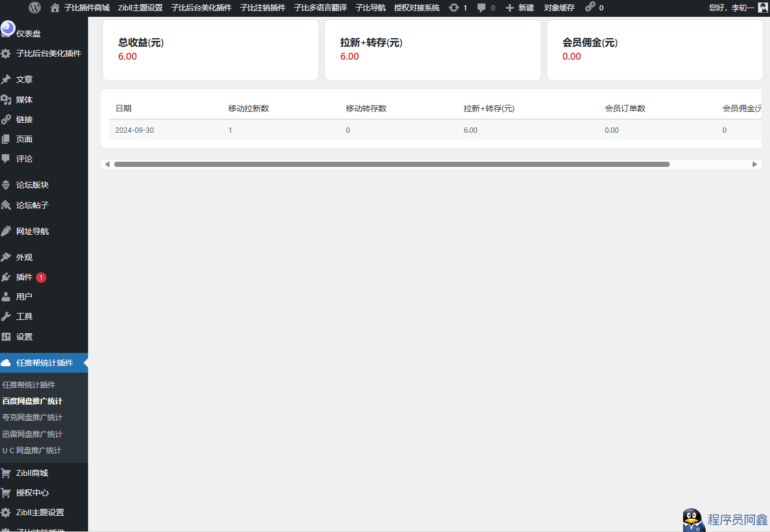Click the horizontal scrollbar thumb
This screenshot has height=532, width=770.
[x=392, y=164]
